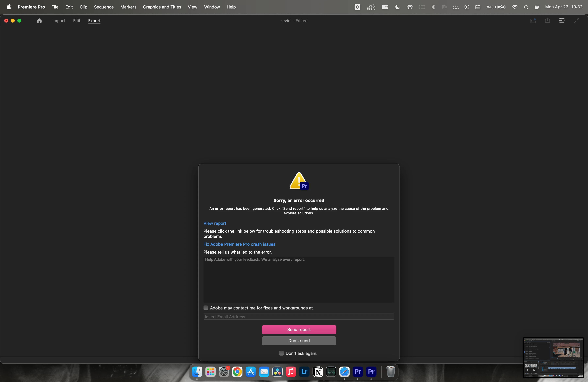Switch to the Import tab
The image size is (588, 382).
(58, 21)
